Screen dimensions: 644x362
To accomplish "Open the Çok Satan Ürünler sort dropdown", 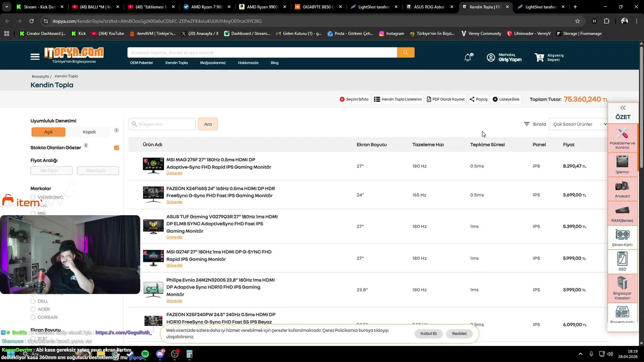I will coord(580,124).
